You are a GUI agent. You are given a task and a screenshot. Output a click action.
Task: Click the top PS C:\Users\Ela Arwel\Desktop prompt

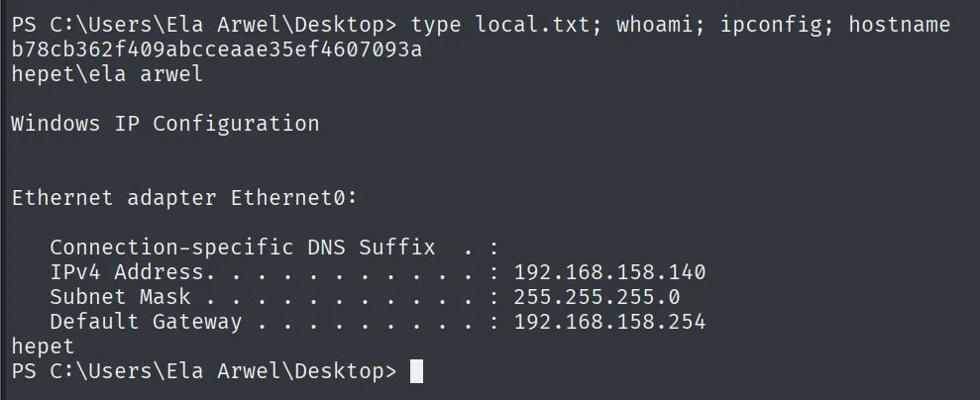pos(204,25)
